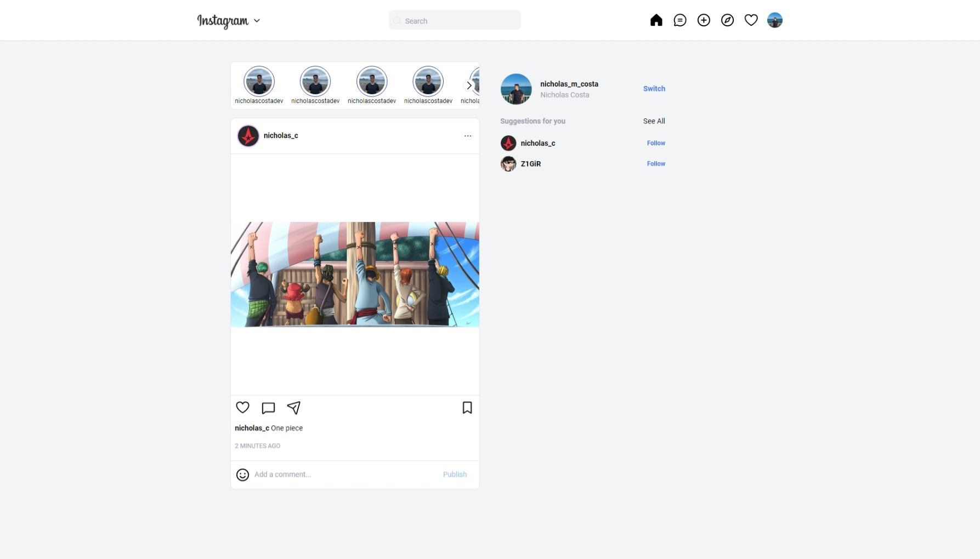The image size is (980, 559).
Task: Focus the Search input field
Action: point(455,20)
